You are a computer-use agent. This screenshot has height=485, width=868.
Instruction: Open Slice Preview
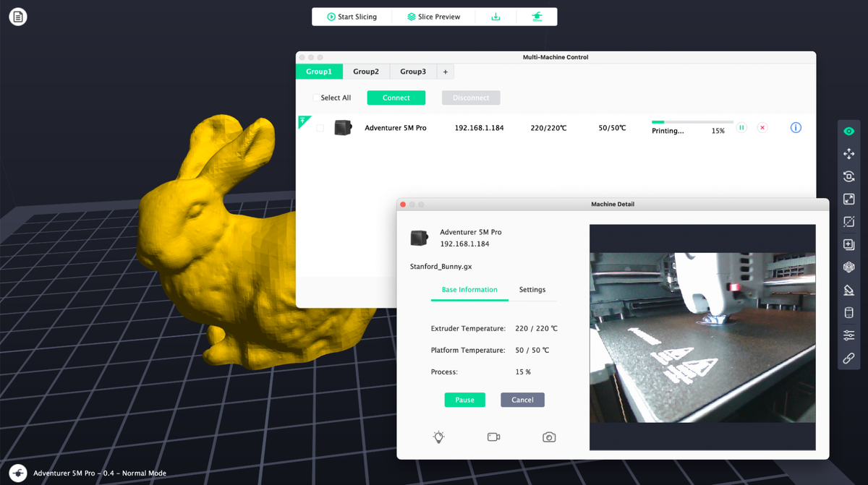434,17
